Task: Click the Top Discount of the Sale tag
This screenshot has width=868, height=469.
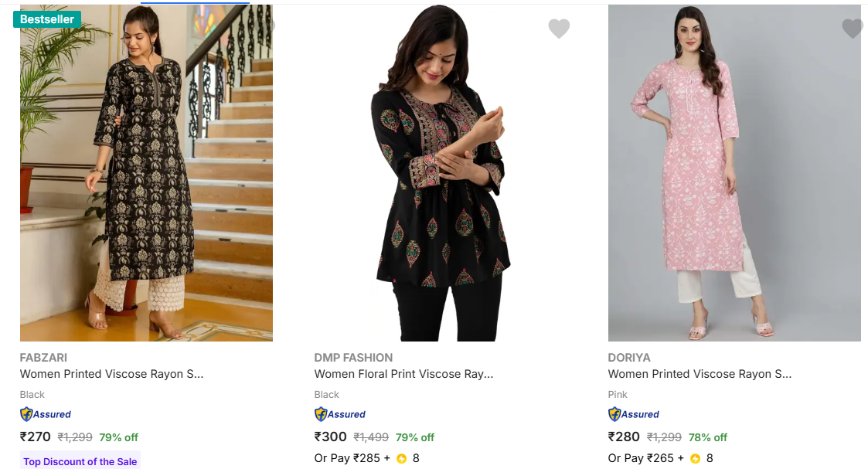Action: [x=80, y=461]
